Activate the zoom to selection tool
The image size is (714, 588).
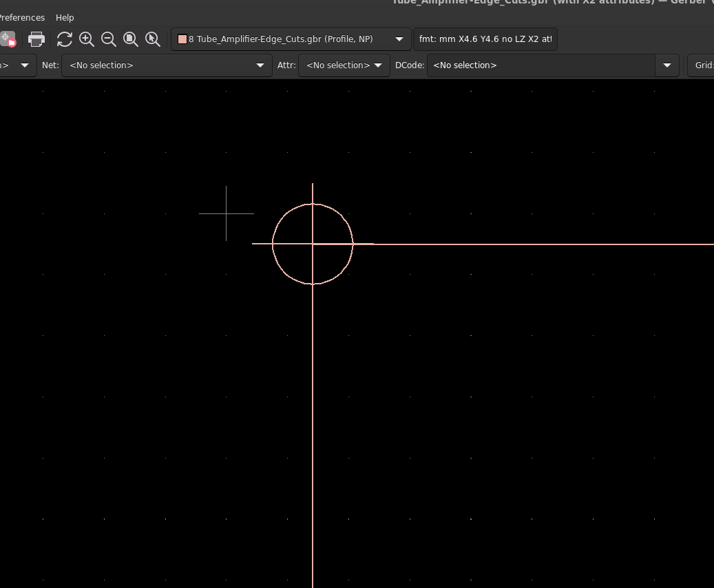click(x=153, y=39)
